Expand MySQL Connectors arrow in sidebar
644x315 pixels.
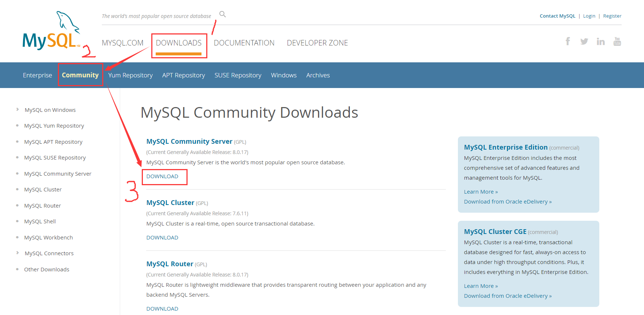coord(18,253)
